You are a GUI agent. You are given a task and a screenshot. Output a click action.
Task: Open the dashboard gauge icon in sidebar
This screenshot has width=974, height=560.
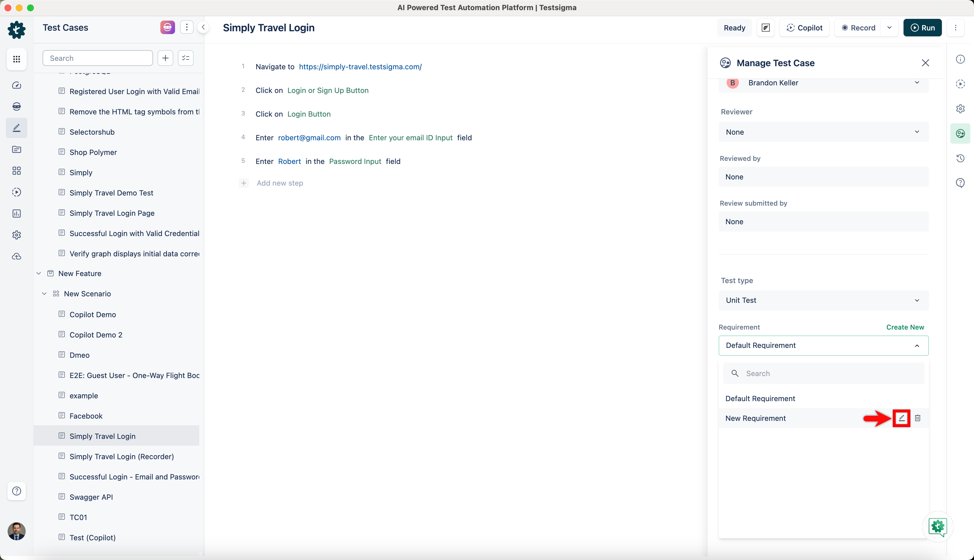17,85
